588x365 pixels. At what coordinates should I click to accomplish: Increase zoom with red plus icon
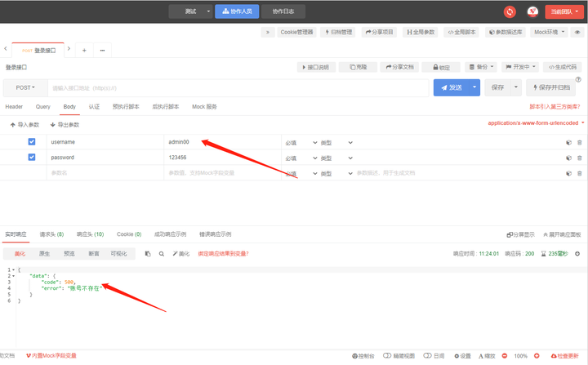point(537,356)
